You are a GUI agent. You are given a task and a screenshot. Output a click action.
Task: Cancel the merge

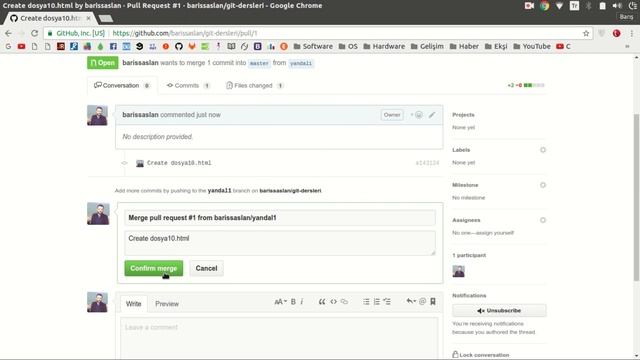(206, 268)
